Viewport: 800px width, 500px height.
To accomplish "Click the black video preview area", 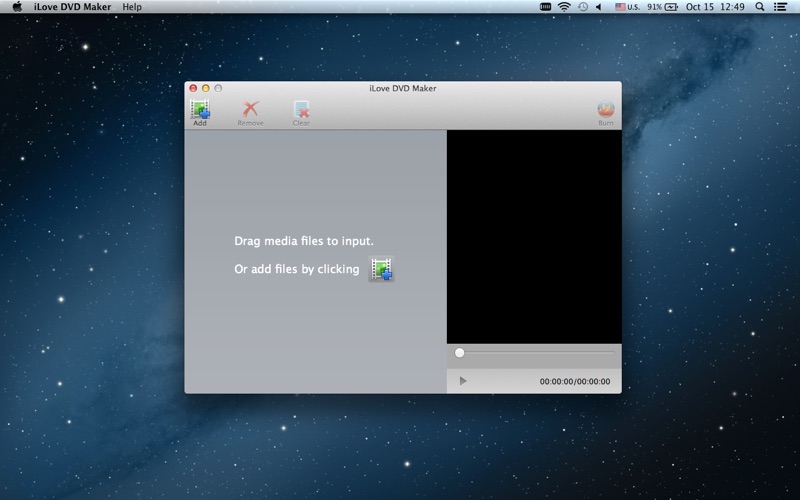I will tap(534, 237).
